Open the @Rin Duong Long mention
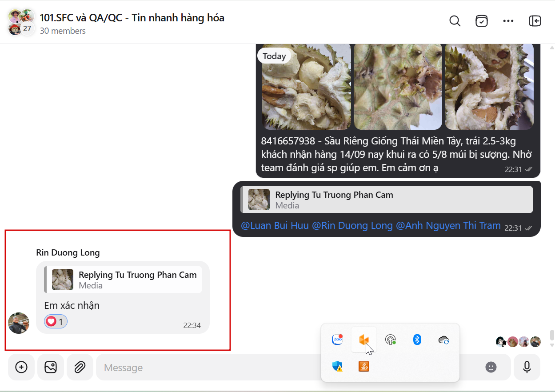Image resolution: width=555 pixels, height=392 pixels. 352,225
